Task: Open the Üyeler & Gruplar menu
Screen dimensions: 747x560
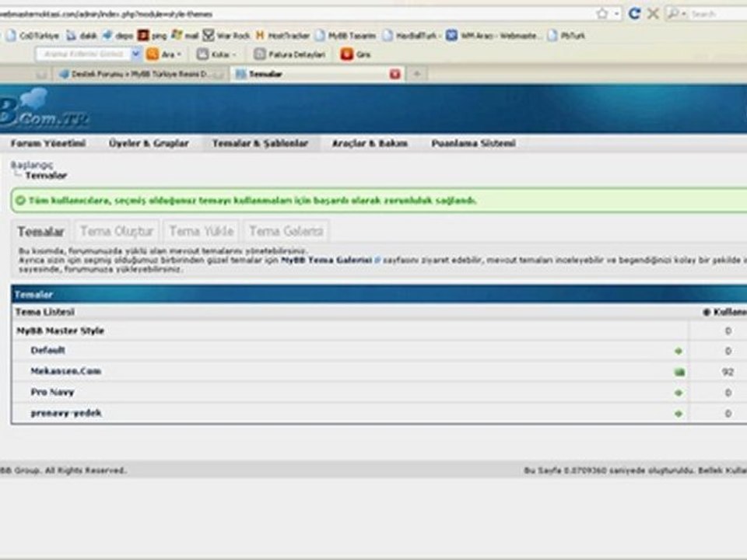Action: point(149,143)
